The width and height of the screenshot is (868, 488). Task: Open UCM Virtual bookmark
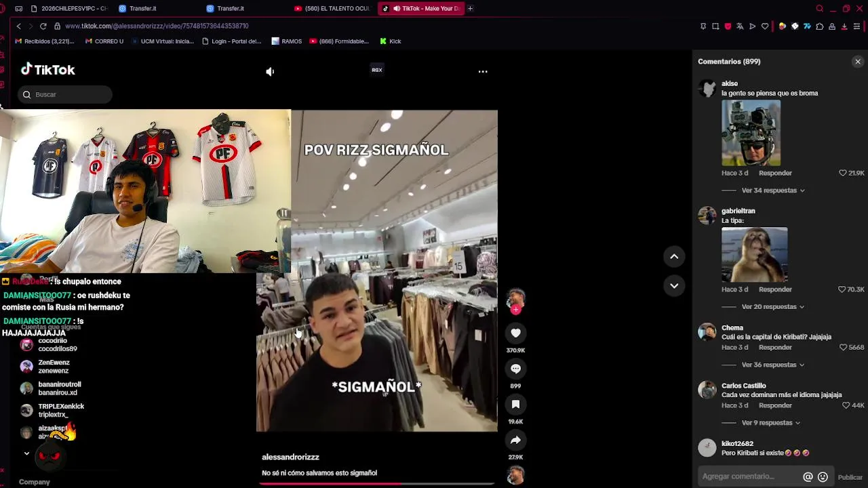coord(162,41)
